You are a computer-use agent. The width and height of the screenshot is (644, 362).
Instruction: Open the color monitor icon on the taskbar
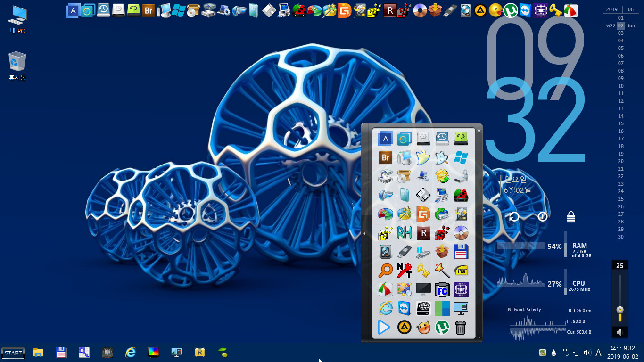[x=154, y=352]
